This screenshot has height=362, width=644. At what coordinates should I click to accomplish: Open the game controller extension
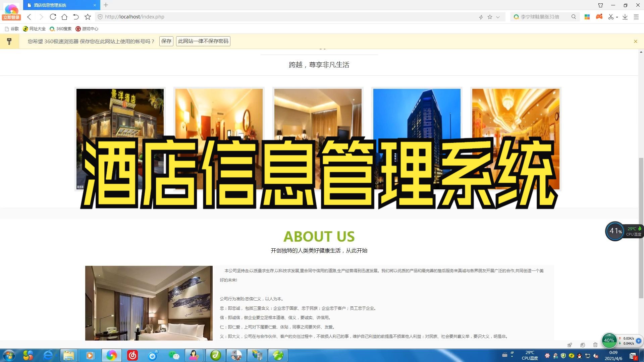599,16
